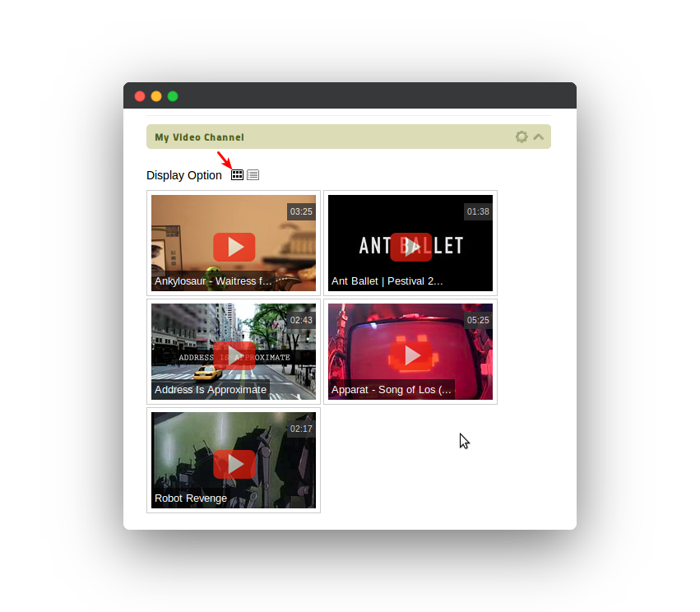Image resolution: width=700 pixels, height=612 pixels.
Task: Minimize the window with the yellow button
Action: [156, 96]
